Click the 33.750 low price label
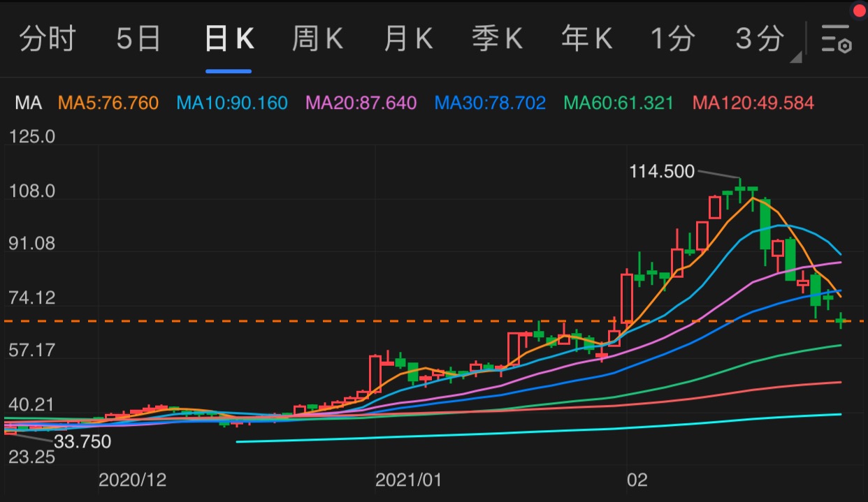868x502 pixels. [83, 441]
